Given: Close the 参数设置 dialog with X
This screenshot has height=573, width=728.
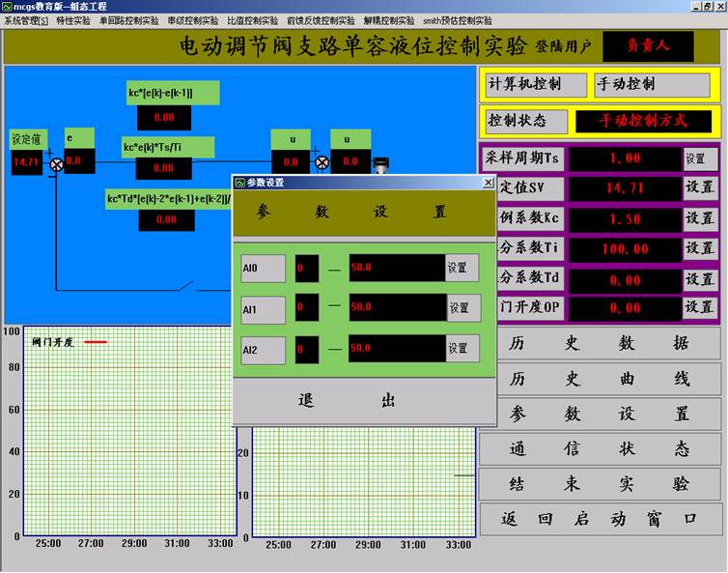Looking at the screenshot, I should (488, 182).
